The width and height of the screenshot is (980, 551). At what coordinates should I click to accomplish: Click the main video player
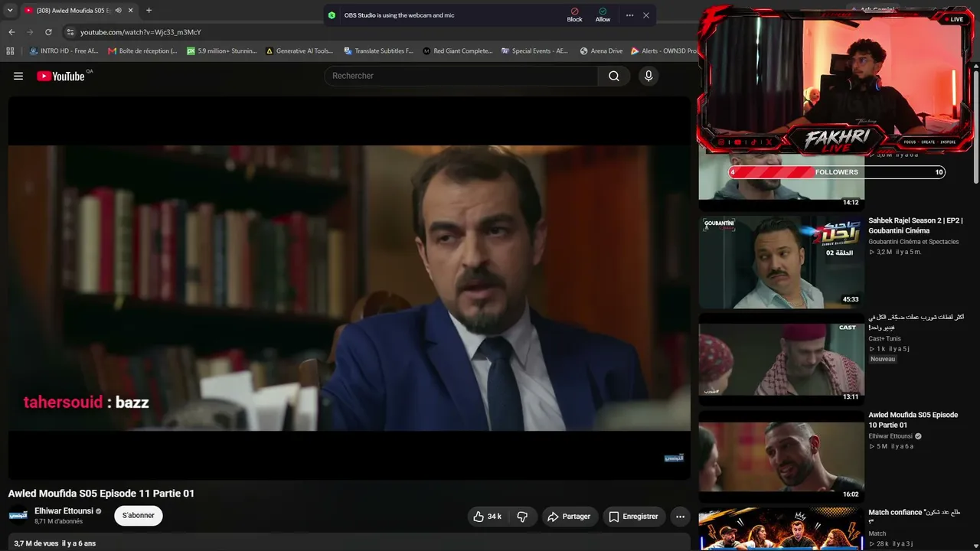[x=349, y=288]
